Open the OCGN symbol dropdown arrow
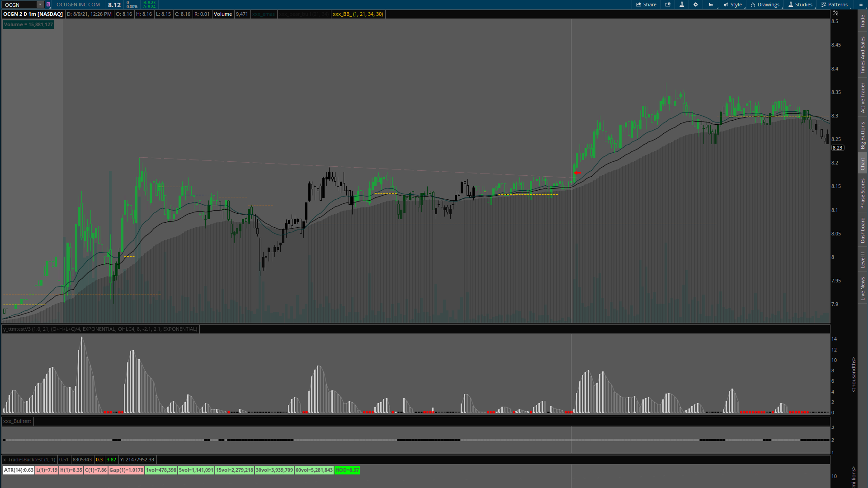The height and width of the screenshot is (488, 868). (40, 5)
